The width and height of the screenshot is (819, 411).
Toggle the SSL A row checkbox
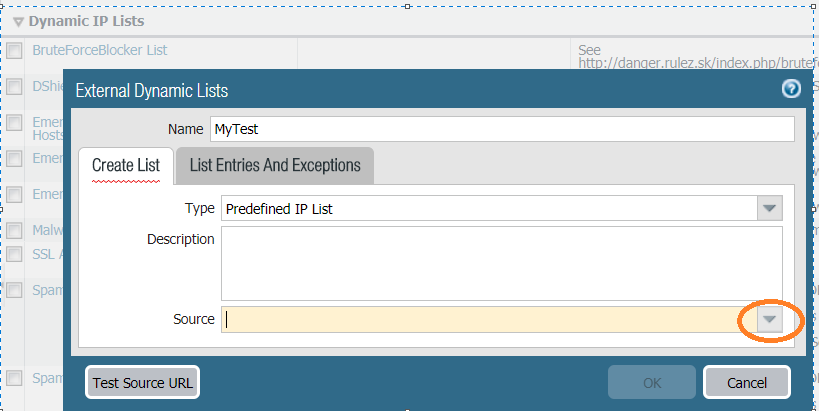pyautogui.click(x=15, y=254)
